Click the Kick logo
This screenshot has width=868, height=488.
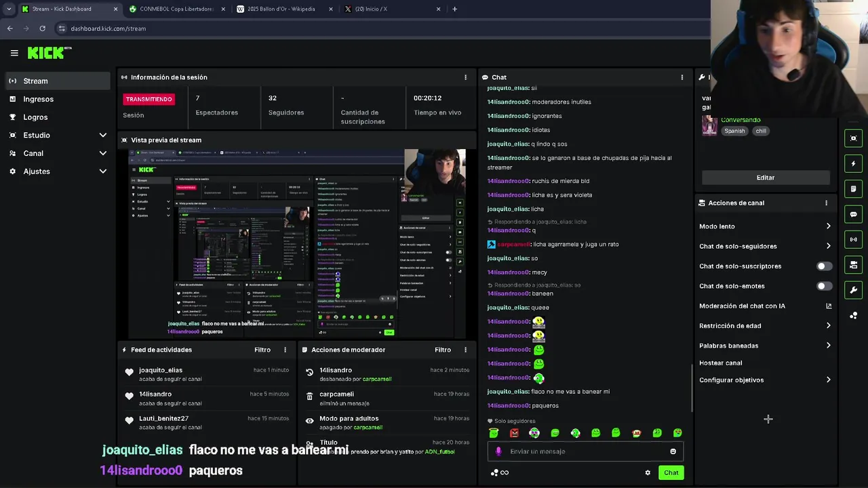pos(49,53)
